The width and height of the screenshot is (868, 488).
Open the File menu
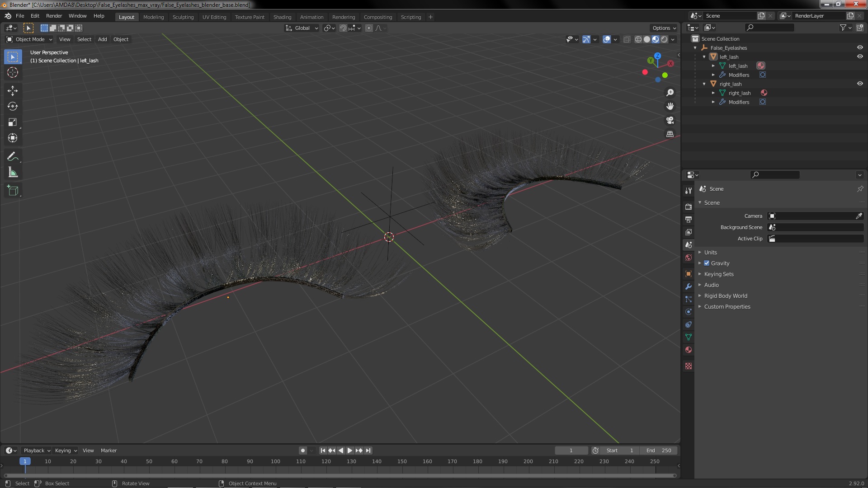(x=20, y=16)
